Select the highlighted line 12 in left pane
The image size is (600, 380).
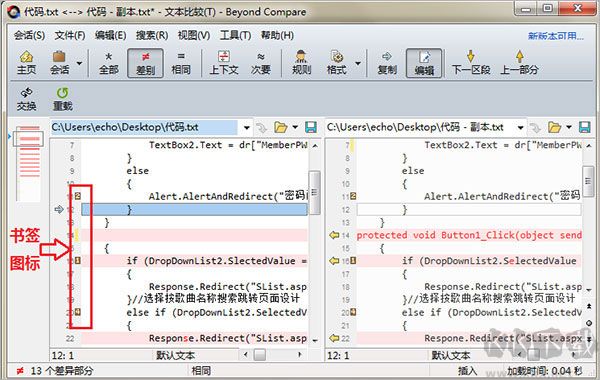point(194,209)
